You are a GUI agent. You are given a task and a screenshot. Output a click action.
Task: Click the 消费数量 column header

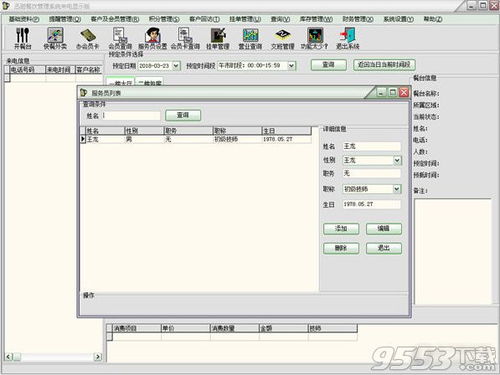(x=234, y=328)
